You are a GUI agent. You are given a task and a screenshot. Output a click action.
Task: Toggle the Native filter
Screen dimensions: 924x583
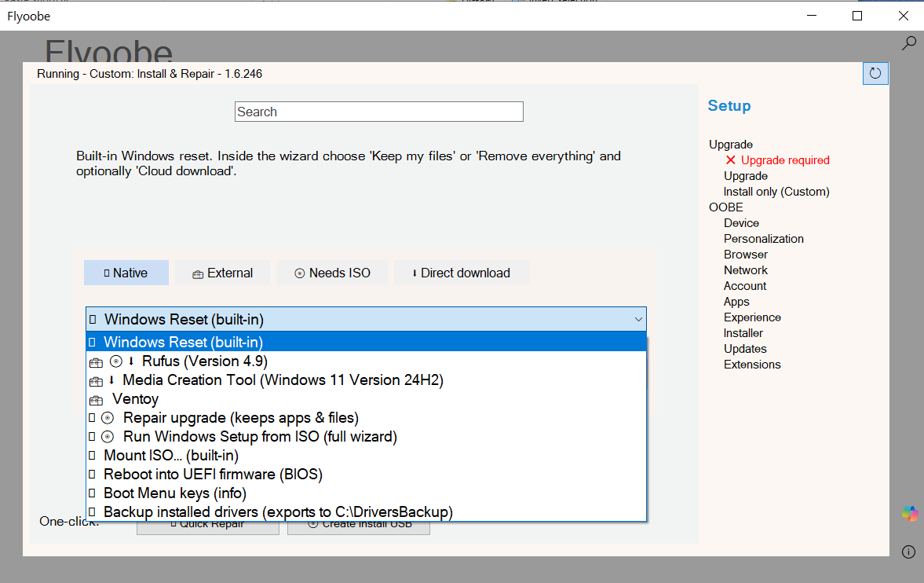pos(126,273)
